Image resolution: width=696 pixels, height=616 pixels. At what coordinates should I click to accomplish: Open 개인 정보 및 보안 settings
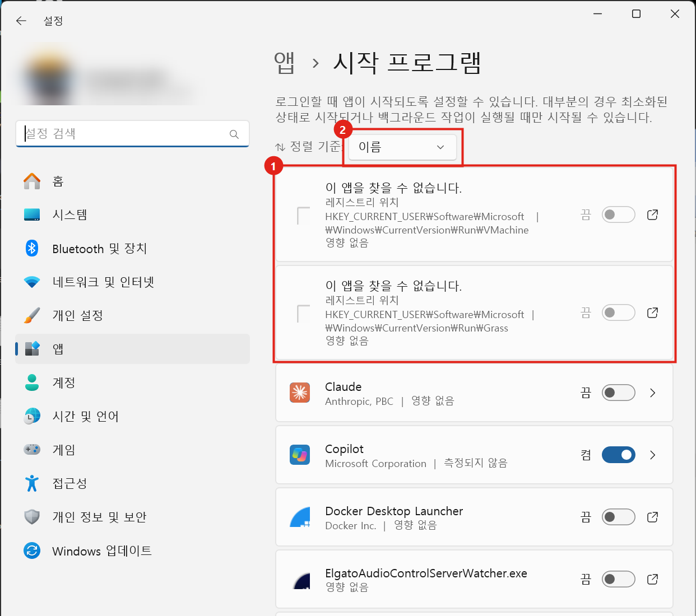[132, 517]
